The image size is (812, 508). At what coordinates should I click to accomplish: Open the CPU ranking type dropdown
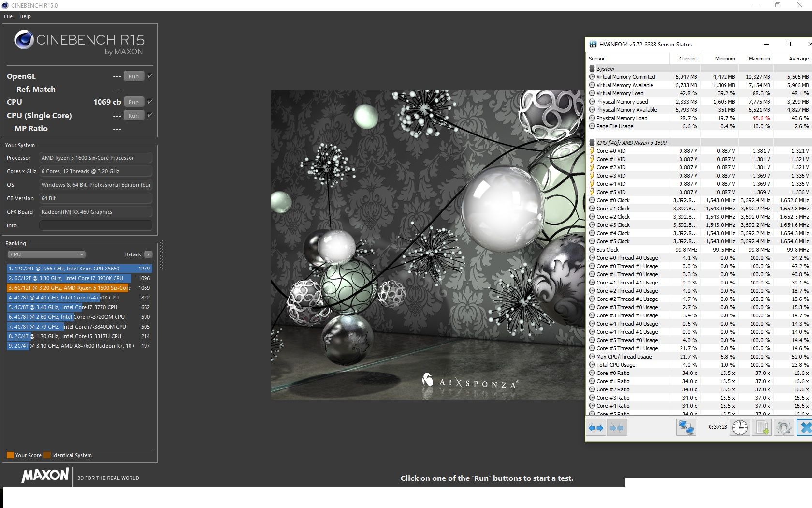[46, 254]
